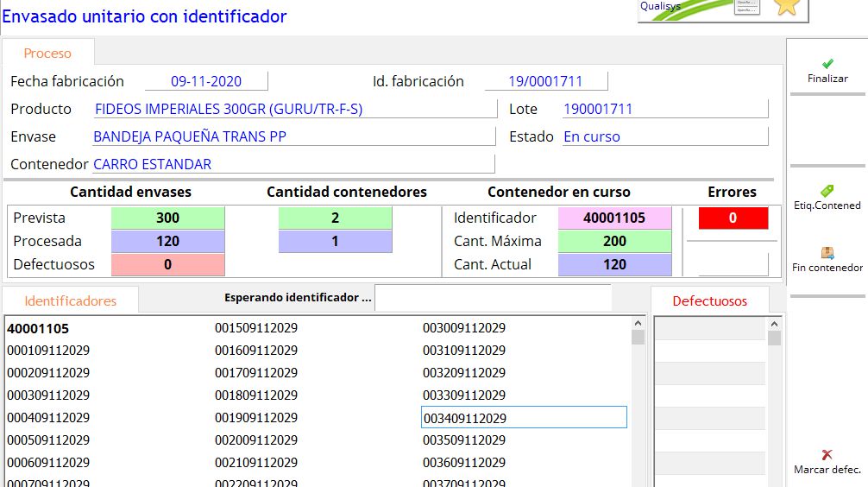868x487 pixels.
Task: Click the Etiq.Contened label tag icon
Action: (x=827, y=191)
